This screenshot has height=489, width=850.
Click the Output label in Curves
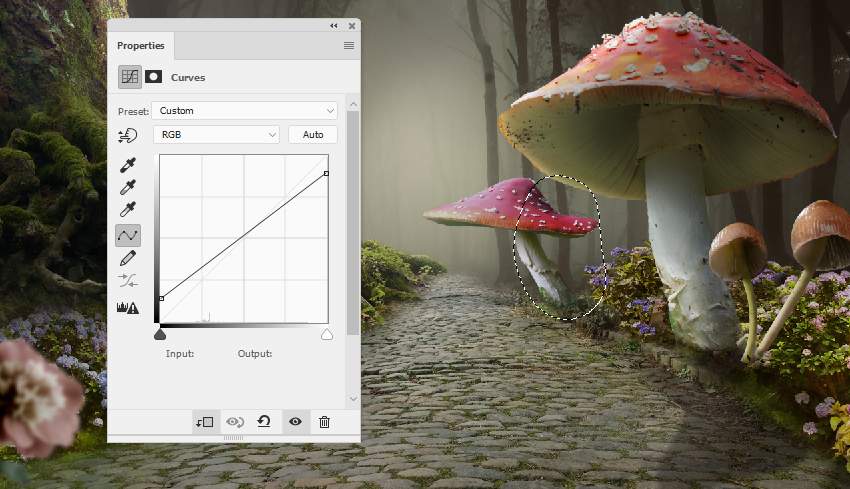coord(255,353)
